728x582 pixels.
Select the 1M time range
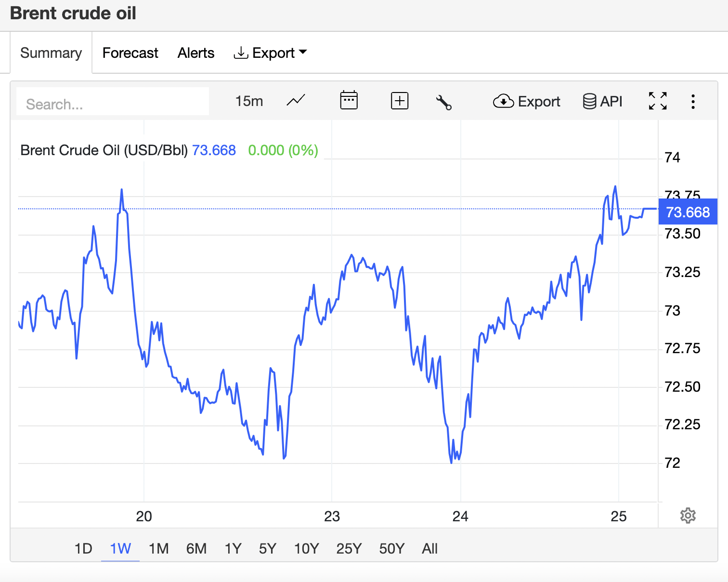[159, 549]
